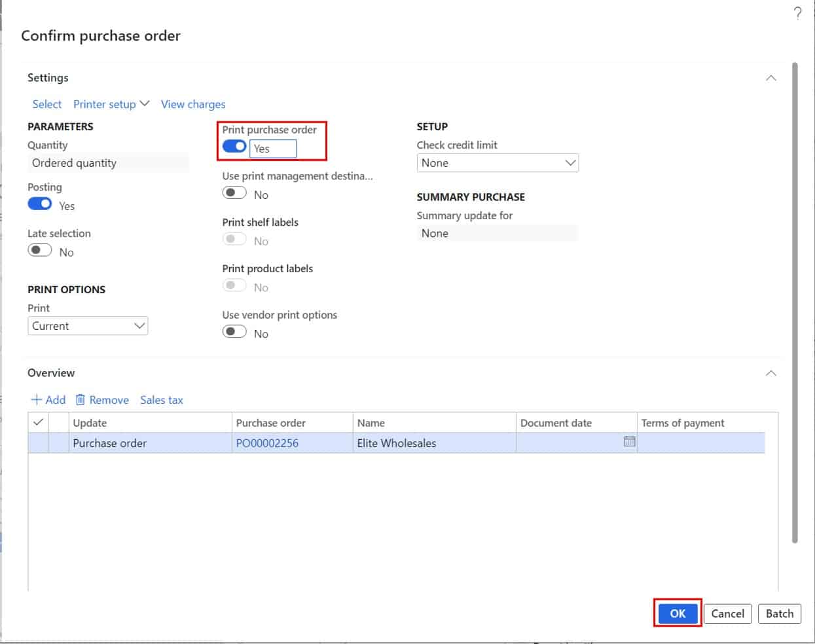Click the Terms of payment column header

(701, 423)
